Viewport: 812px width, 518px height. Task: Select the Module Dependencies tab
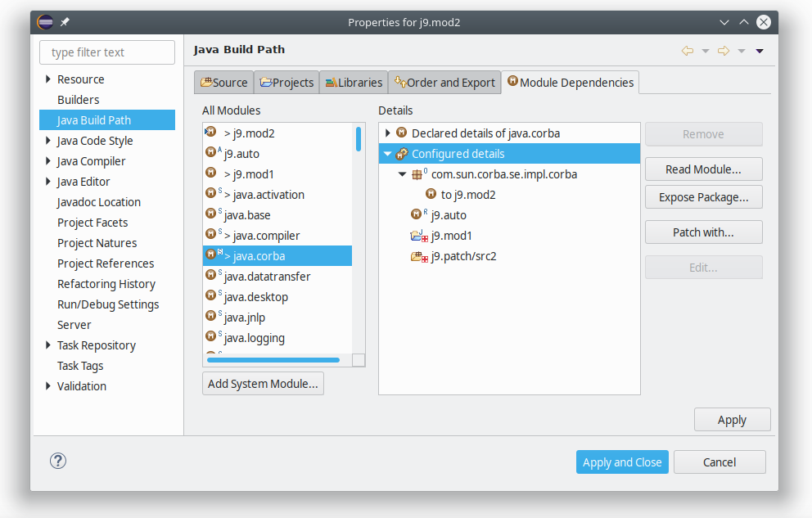point(571,83)
